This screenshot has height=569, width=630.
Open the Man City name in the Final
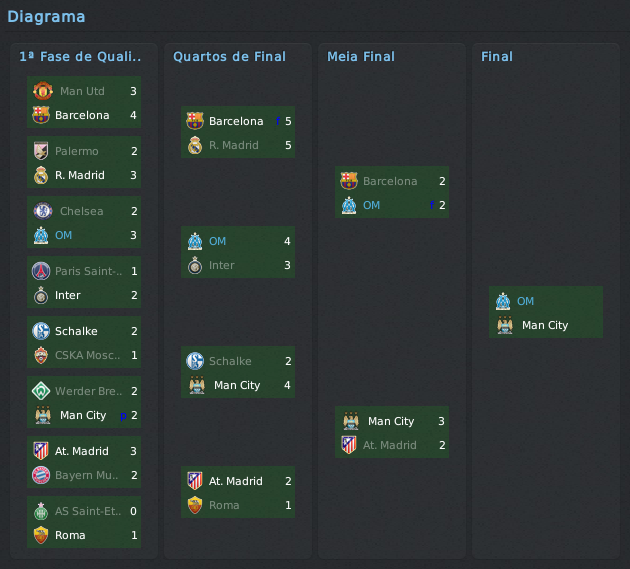pyautogui.click(x=544, y=325)
